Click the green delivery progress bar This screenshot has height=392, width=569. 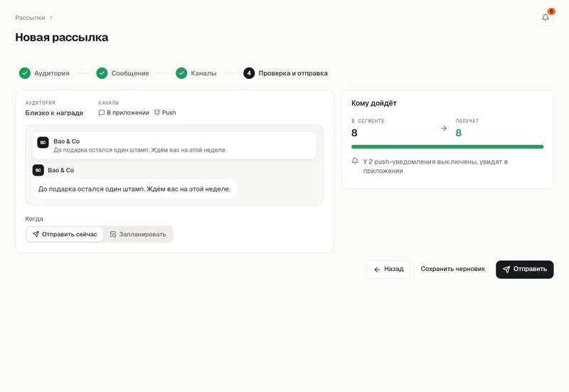coord(447,147)
